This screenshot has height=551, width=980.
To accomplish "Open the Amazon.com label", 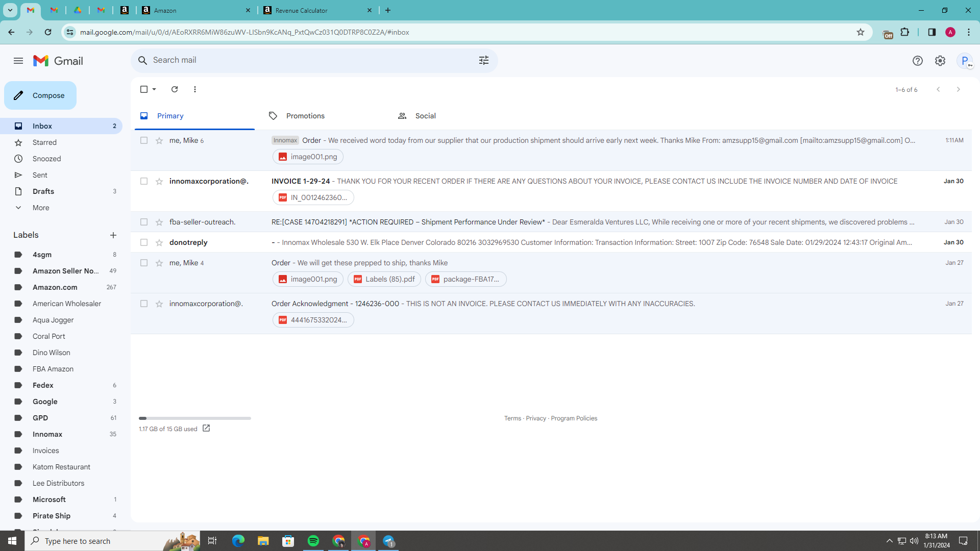I will [x=61, y=287].
